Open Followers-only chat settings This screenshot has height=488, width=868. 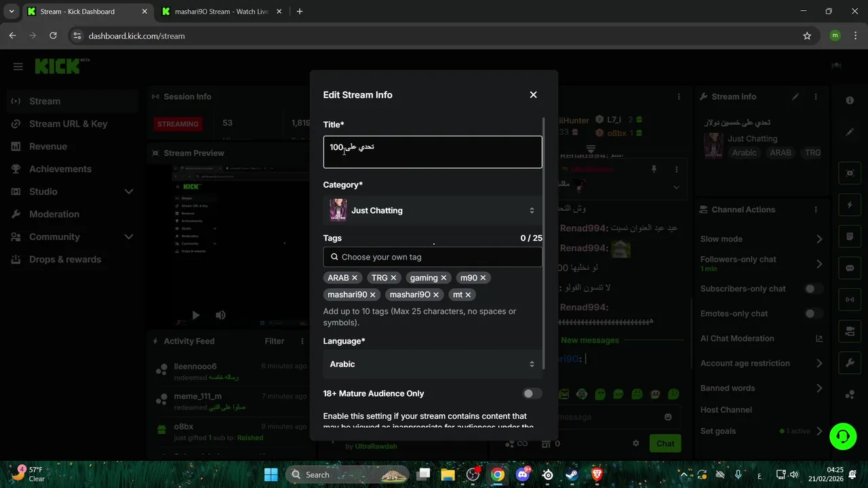coord(762,264)
